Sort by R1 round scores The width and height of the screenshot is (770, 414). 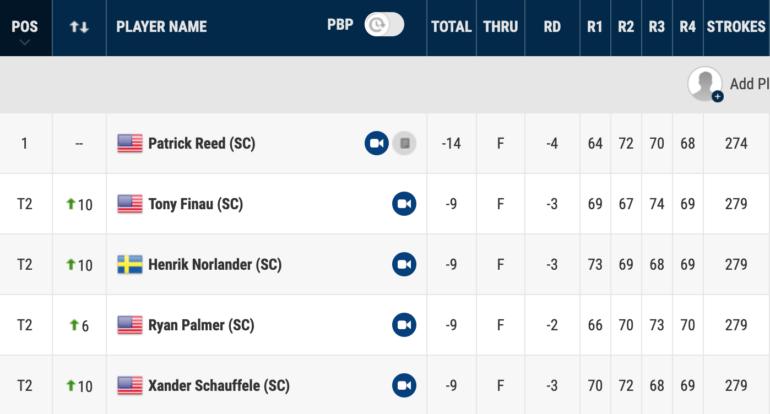595,27
